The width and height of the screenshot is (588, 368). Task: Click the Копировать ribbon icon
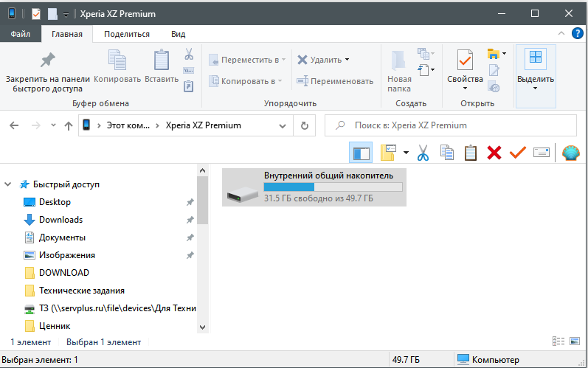click(117, 60)
